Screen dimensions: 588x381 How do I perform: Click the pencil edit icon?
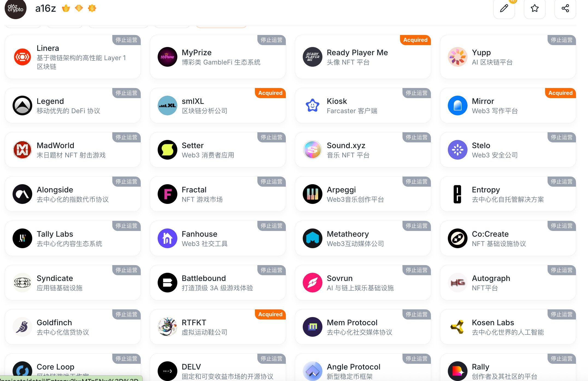(504, 8)
